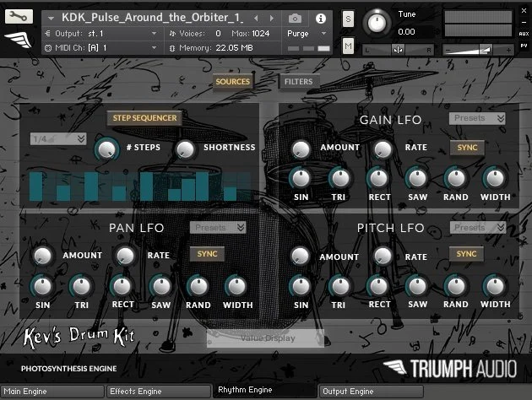Switch to Output Engine tab

tap(372, 392)
